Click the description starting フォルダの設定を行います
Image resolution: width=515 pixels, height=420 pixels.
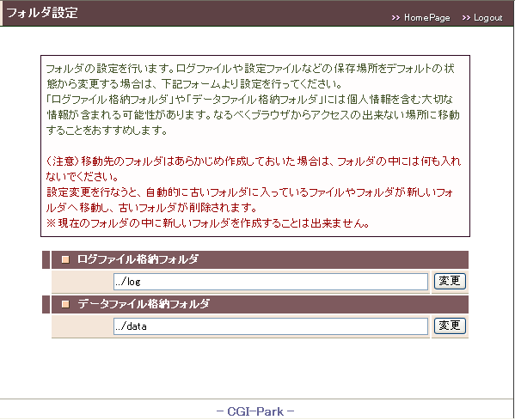click(x=252, y=100)
